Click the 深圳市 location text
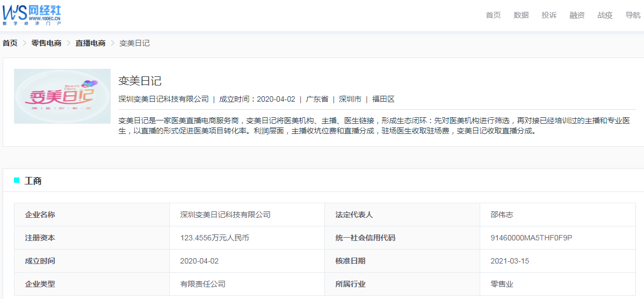The width and height of the screenshot is (644, 299). click(x=350, y=99)
